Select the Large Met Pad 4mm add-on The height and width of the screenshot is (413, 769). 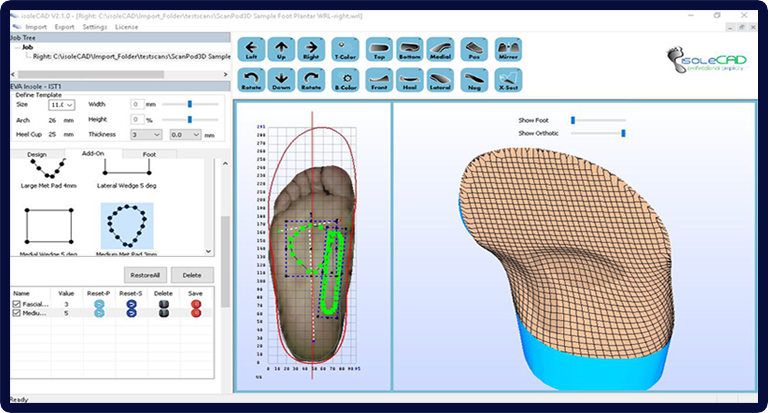(49, 174)
